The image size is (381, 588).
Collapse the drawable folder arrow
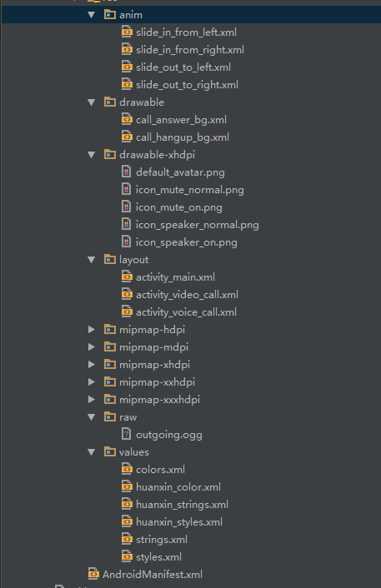[x=91, y=102]
